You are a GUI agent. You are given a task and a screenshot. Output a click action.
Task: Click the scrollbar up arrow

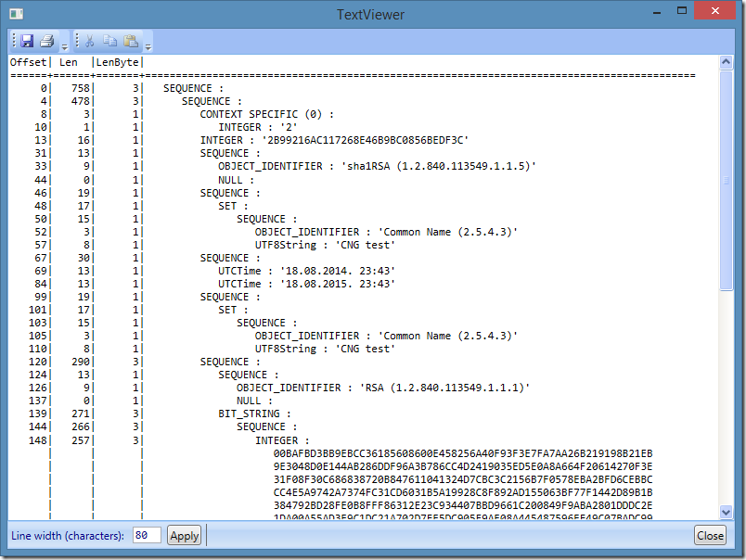(726, 62)
